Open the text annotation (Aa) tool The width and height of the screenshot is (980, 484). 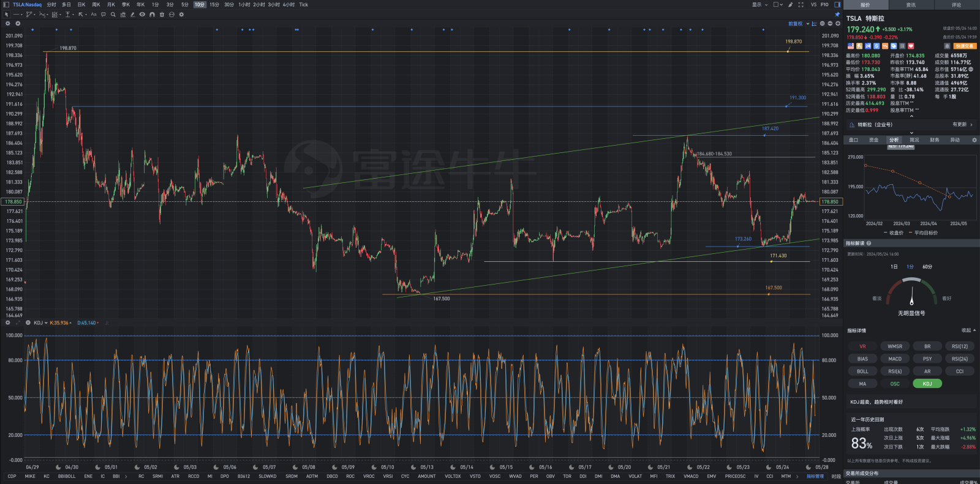point(94,14)
